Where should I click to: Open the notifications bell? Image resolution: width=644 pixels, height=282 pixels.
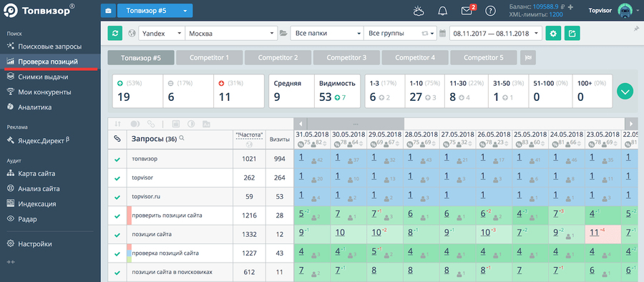443,11
